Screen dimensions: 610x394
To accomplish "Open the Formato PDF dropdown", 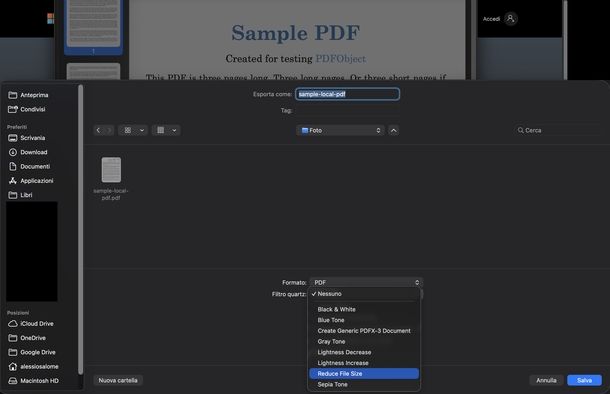I will 366,282.
